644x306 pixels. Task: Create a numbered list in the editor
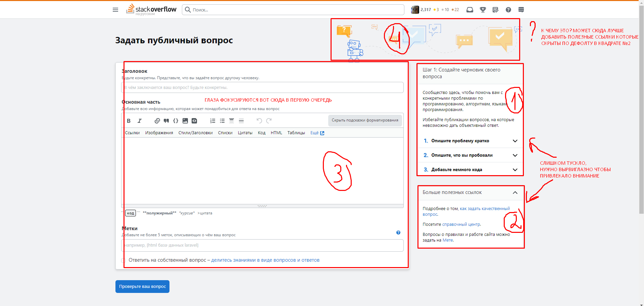(213, 121)
